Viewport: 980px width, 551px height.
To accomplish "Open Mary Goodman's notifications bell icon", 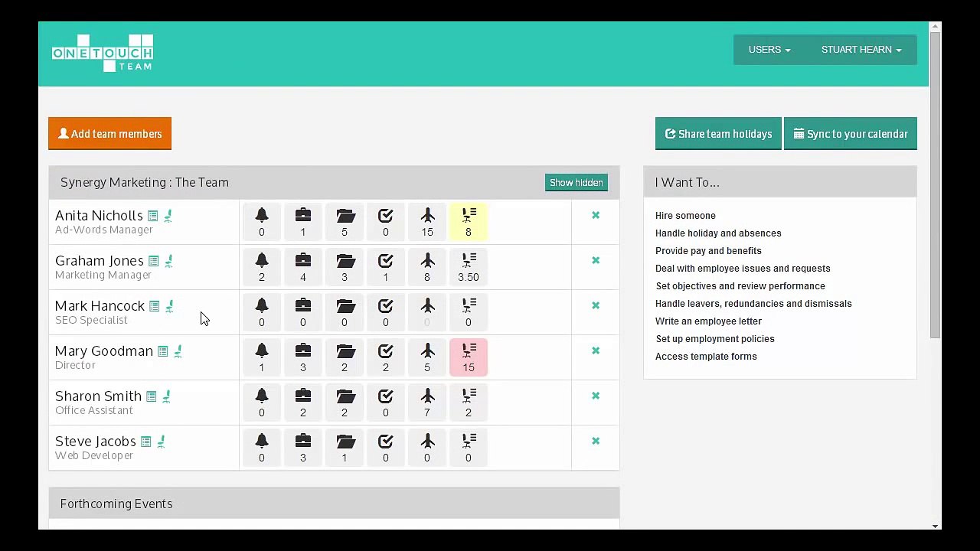I will pyautogui.click(x=262, y=357).
